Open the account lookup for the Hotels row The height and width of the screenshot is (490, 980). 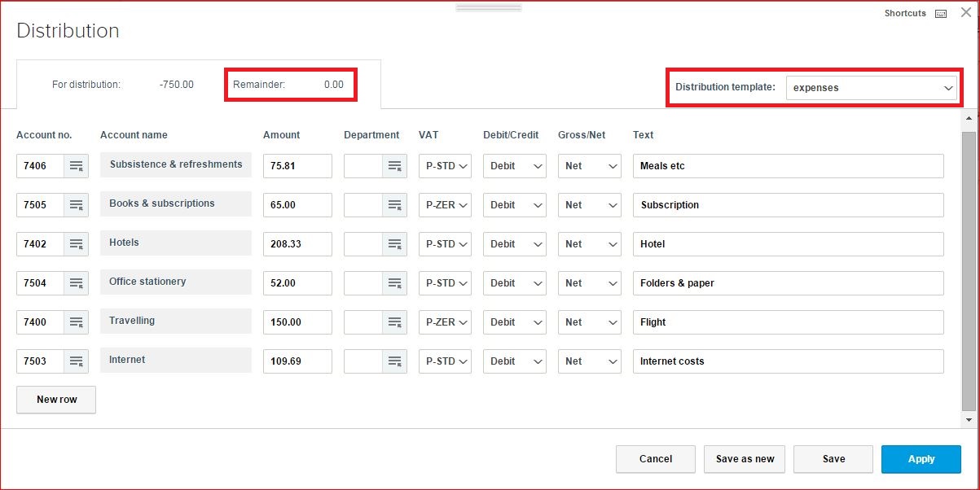coord(76,244)
